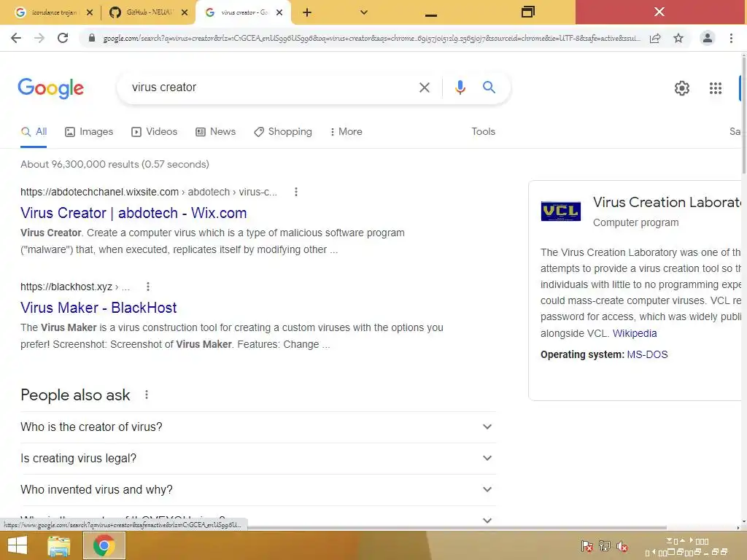Open Google quick settings gear

click(682, 88)
